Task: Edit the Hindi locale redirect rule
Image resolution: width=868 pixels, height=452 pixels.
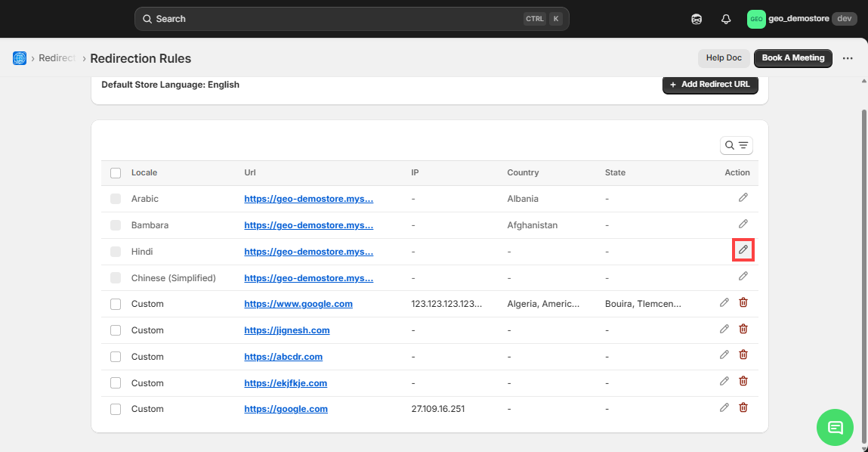Action: pos(743,250)
